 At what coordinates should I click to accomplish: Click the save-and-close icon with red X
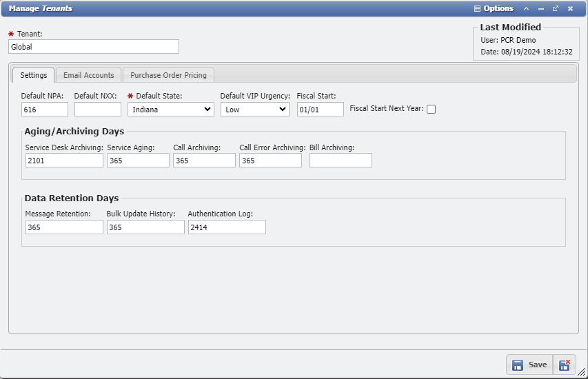click(x=565, y=365)
